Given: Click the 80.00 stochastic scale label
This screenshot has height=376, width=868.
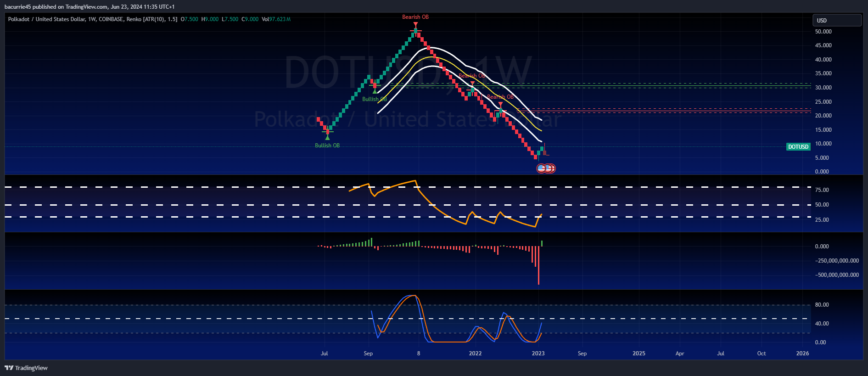Looking at the screenshot, I should [x=822, y=305].
